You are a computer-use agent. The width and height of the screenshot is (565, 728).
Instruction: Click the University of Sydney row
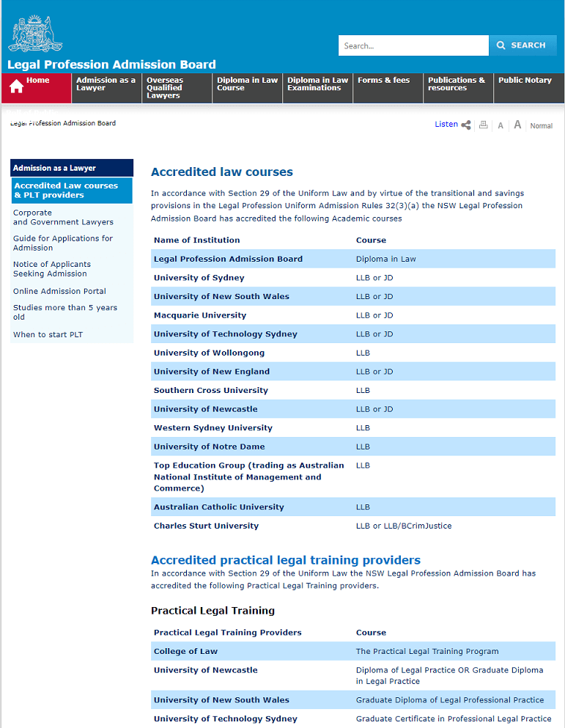[352, 278]
